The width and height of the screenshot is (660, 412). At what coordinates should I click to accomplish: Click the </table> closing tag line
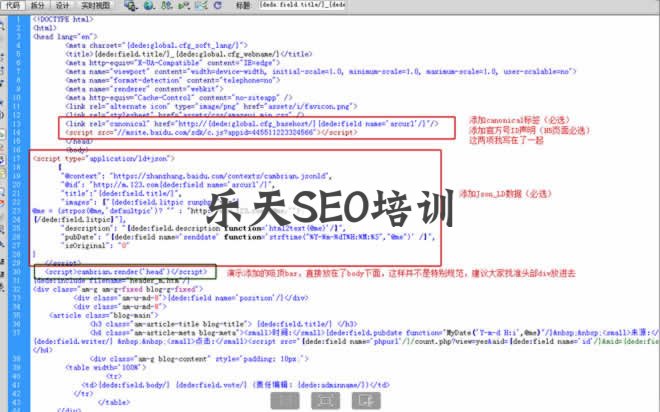(114, 403)
